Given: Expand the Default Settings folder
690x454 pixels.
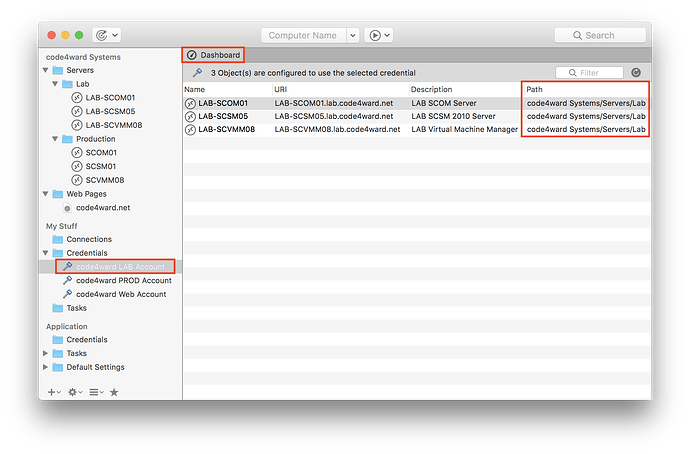Looking at the screenshot, I should [x=45, y=367].
